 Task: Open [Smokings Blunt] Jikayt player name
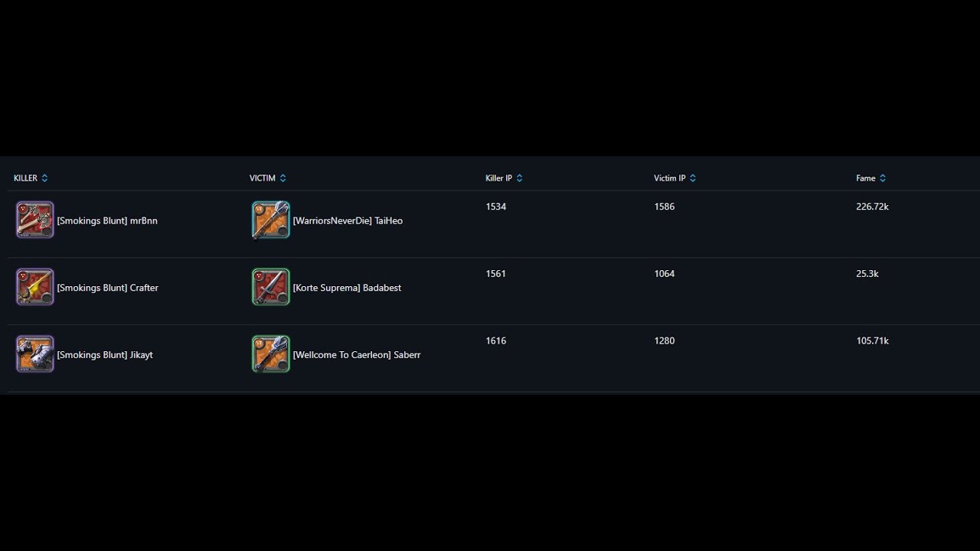(105, 355)
